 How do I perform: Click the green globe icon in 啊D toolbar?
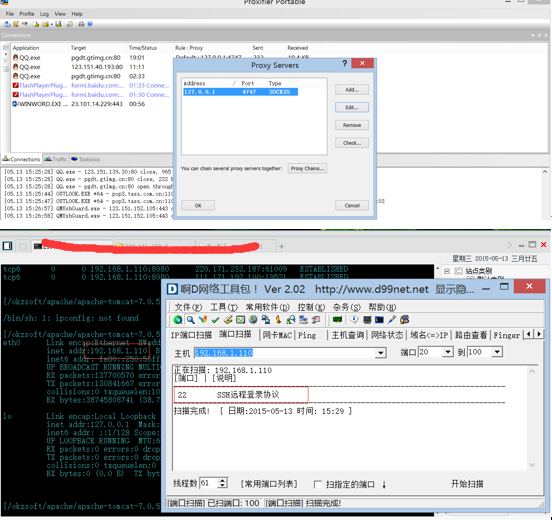(x=178, y=320)
